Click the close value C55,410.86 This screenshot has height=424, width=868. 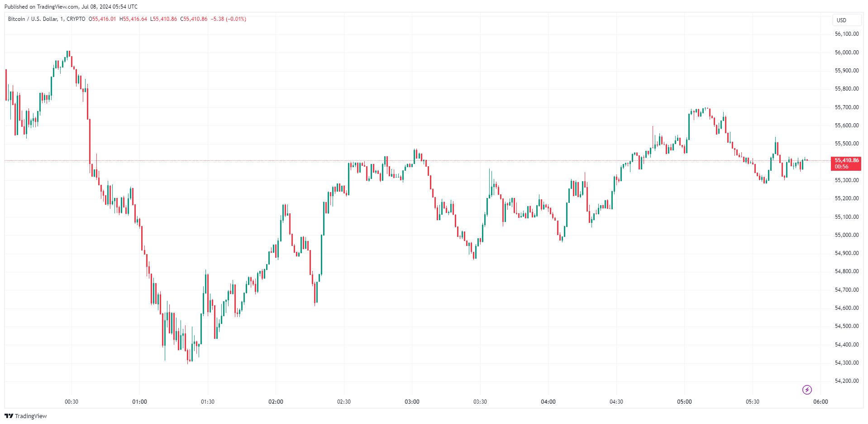tap(194, 19)
